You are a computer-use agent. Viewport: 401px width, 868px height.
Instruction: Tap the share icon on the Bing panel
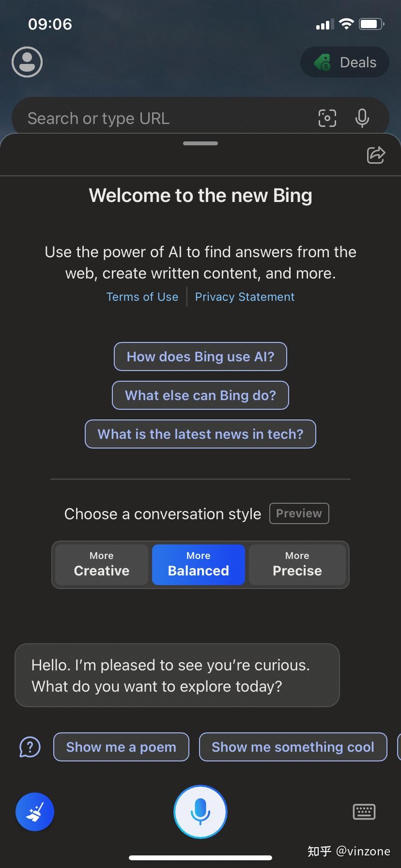tap(376, 155)
